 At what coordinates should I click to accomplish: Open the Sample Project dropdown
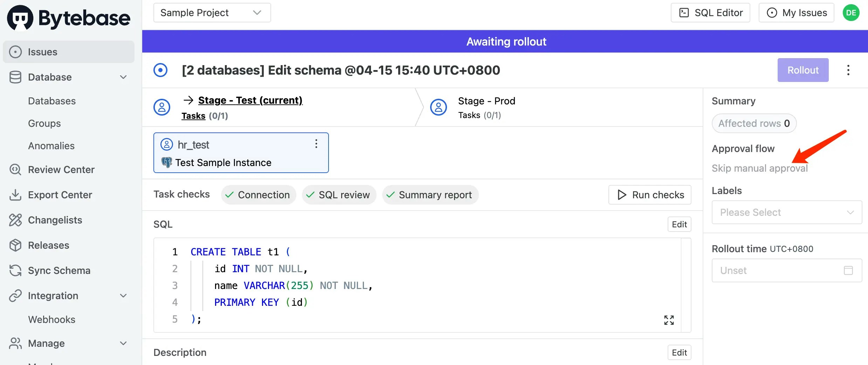click(x=212, y=13)
